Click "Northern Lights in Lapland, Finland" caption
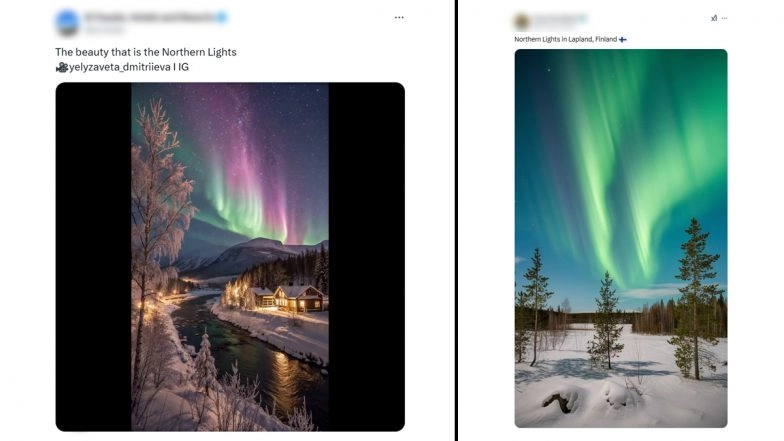The height and width of the screenshot is (441, 784). 565,39
